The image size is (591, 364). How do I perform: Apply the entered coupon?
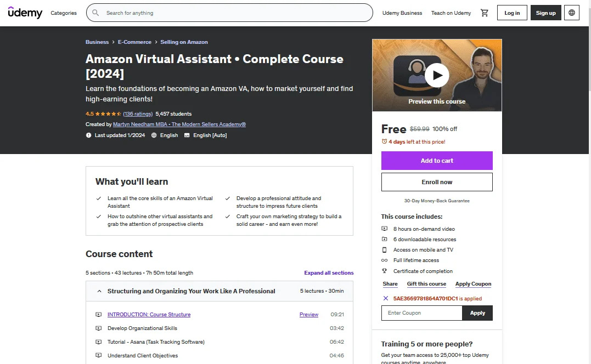(477, 313)
